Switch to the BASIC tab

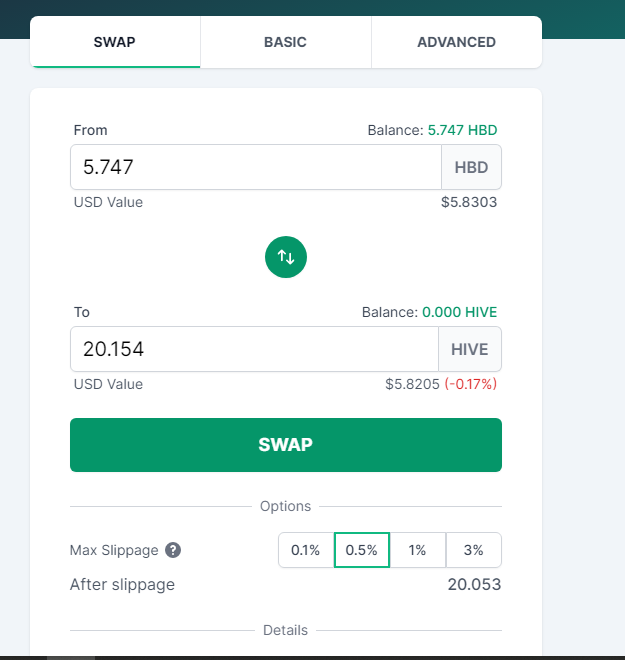tap(285, 42)
